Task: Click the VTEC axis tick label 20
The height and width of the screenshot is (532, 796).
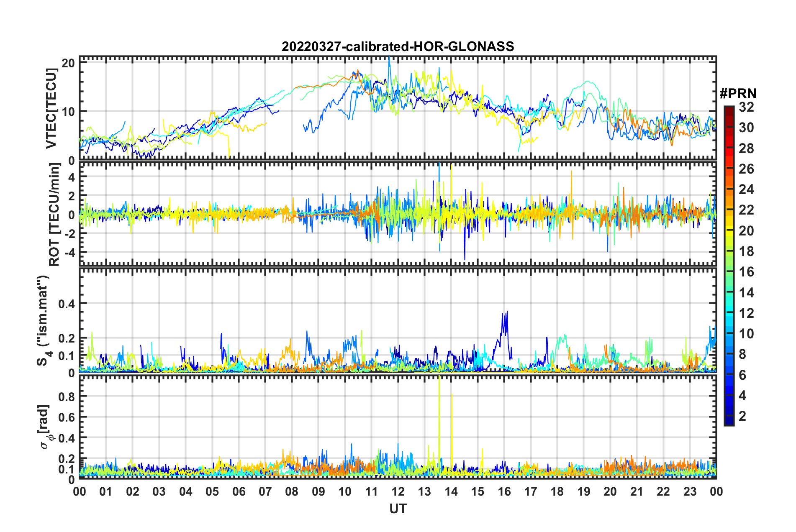Action: click(68, 63)
